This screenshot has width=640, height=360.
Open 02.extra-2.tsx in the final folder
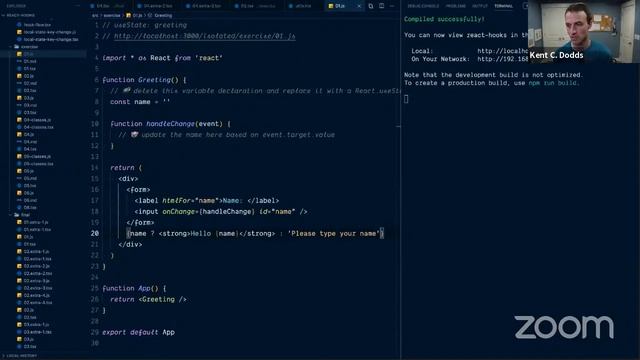coord(38,273)
